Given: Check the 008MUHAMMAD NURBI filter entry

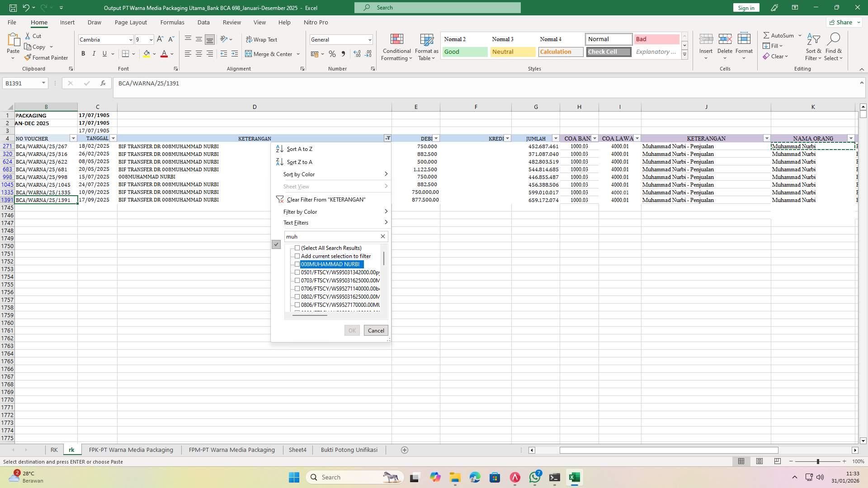Looking at the screenshot, I should pyautogui.click(x=297, y=264).
